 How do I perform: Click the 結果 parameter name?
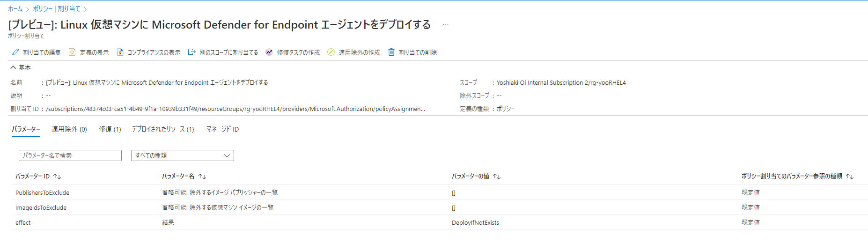tap(168, 222)
